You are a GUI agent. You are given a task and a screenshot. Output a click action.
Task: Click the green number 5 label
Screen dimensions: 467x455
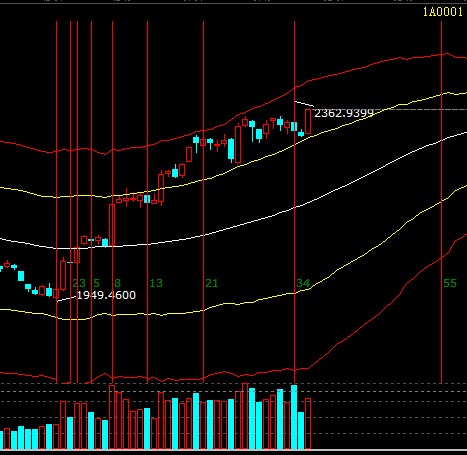pos(96,283)
